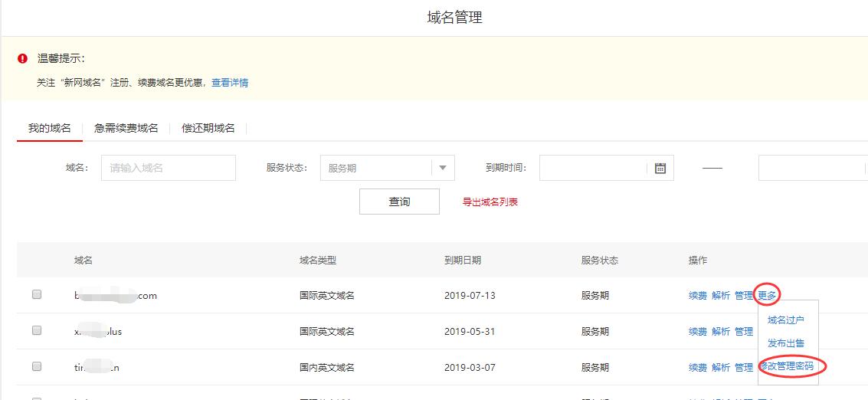Click 管理 in the 2019-05-31 row

[x=744, y=332]
